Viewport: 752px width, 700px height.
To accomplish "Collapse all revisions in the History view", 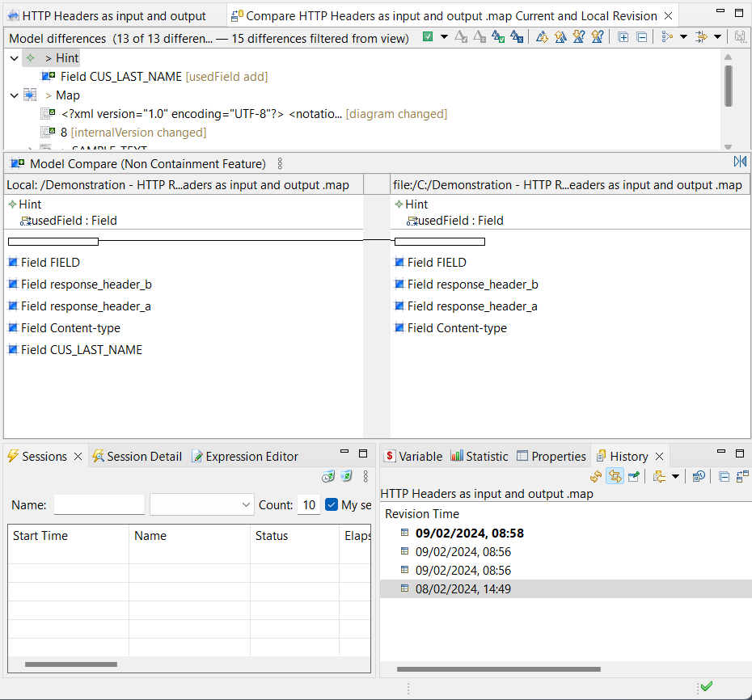I will pyautogui.click(x=725, y=476).
